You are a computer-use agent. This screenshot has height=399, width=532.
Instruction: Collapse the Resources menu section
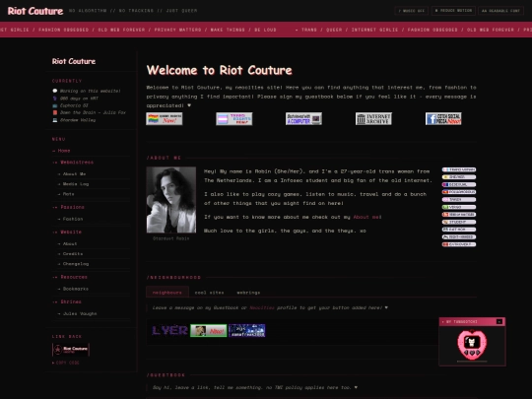point(70,277)
